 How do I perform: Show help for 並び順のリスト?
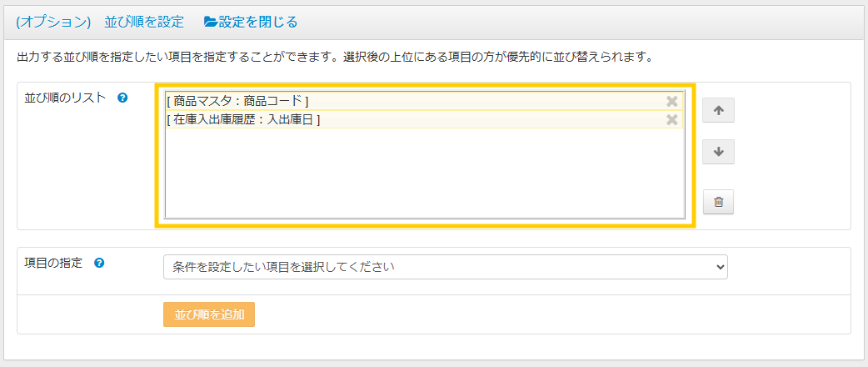tap(122, 98)
